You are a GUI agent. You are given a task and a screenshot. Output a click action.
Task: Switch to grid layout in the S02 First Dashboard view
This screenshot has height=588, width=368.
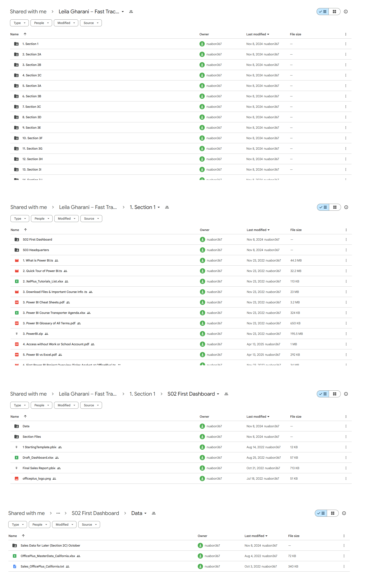point(335,394)
